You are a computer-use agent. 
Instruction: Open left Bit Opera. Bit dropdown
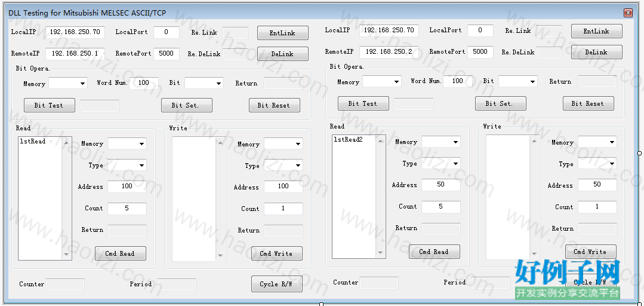coord(204,84)
